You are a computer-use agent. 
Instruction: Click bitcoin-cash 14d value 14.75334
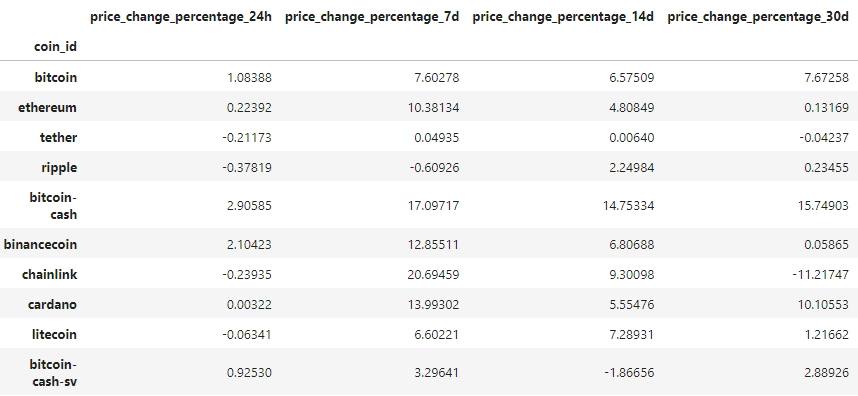pyautogui.click(x=628, y=206)
